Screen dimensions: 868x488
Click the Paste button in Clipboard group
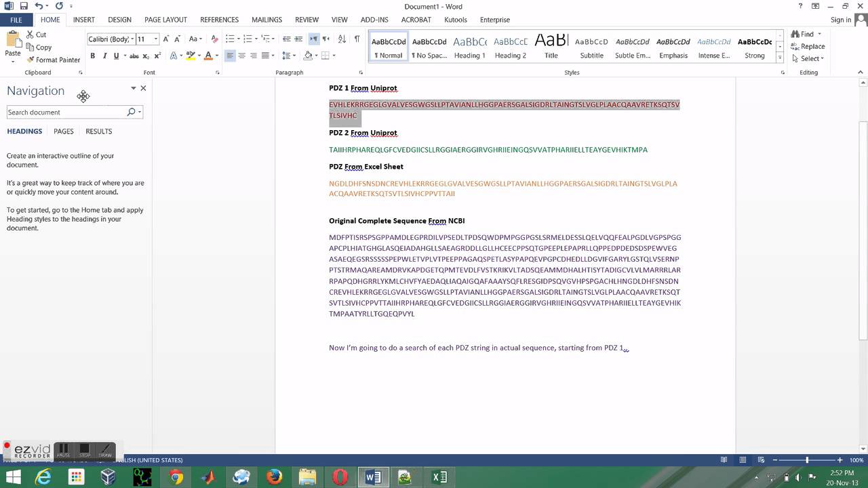click(13, 45)
